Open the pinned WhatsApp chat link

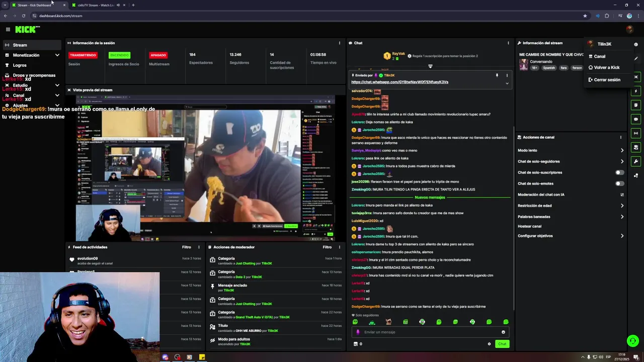tap(399, 82)
